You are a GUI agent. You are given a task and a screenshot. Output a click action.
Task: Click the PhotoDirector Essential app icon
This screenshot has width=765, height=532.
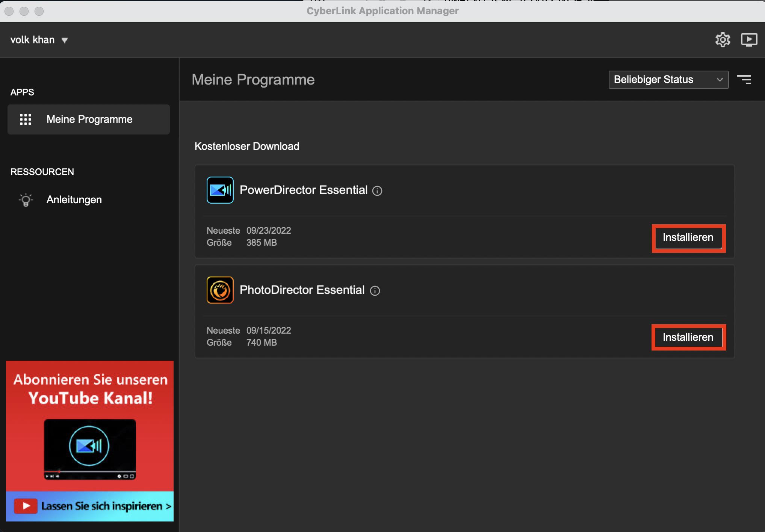click(x=220, y=290)
